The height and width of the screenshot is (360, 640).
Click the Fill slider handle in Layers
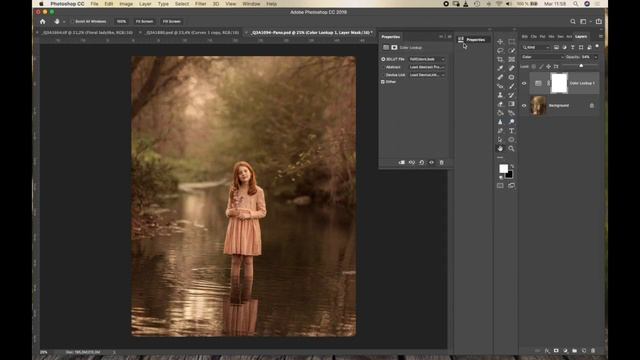[x=581, y=66]
